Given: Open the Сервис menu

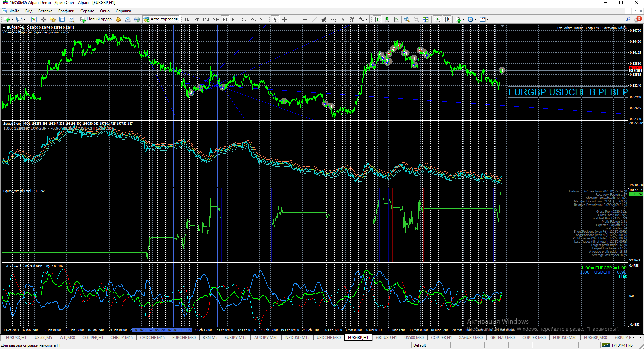Looking at the screenshot, I should [x=87, y=11].
